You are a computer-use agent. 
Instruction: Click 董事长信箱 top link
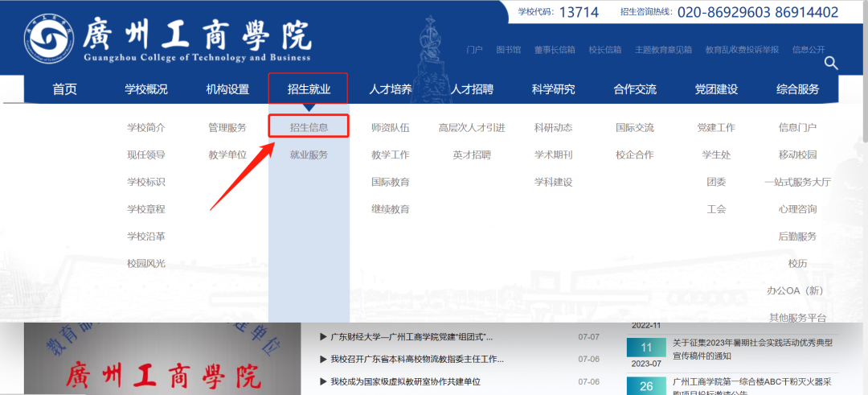point(555,50)
